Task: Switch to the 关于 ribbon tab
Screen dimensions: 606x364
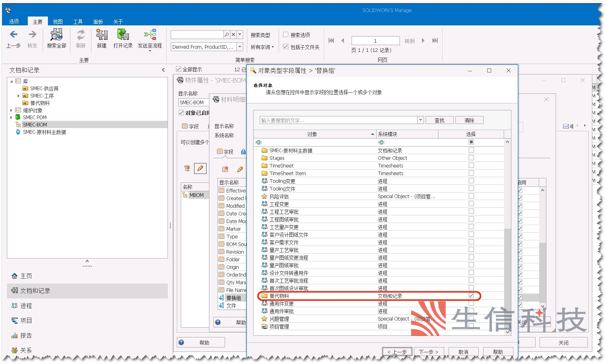Action: [118, 21]
